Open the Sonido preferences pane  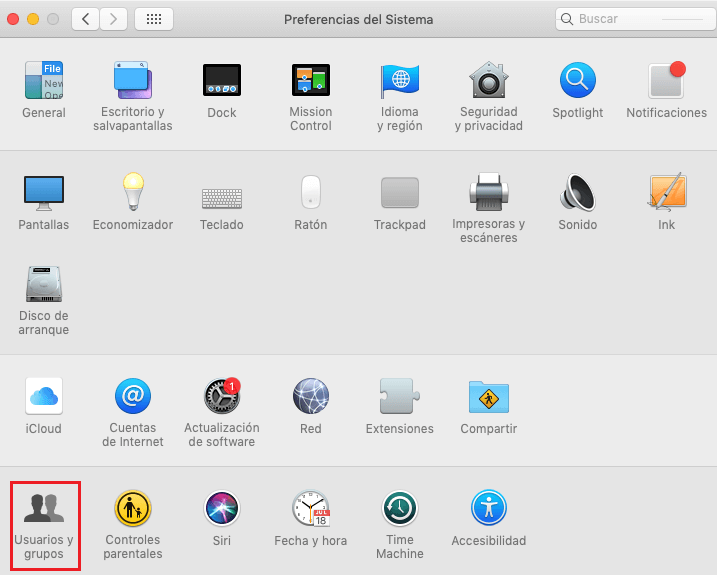click(577, 192)
